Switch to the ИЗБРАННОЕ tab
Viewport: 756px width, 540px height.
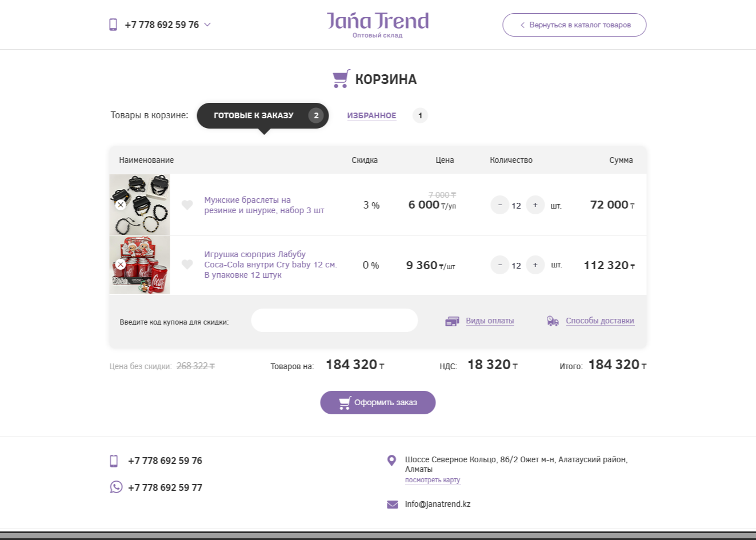pos(371,115)
